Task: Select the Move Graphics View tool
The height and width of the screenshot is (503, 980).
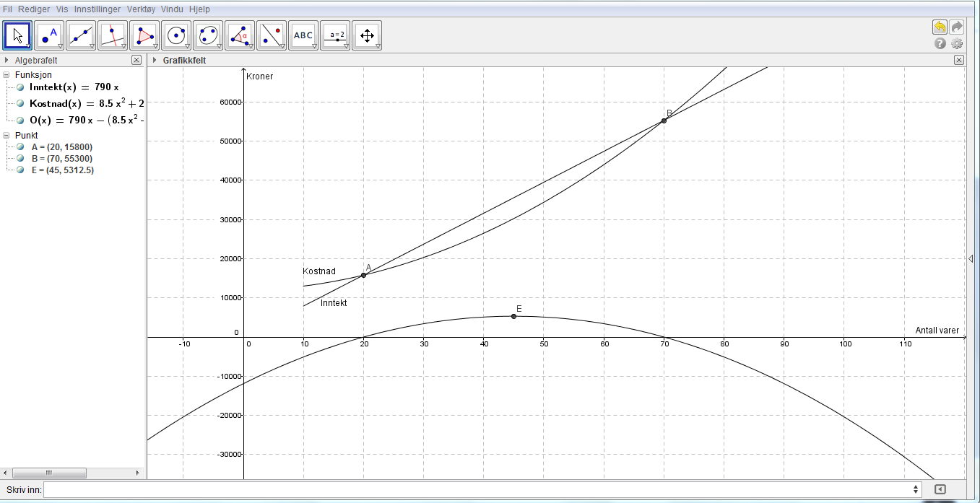Action: point(367,35)
